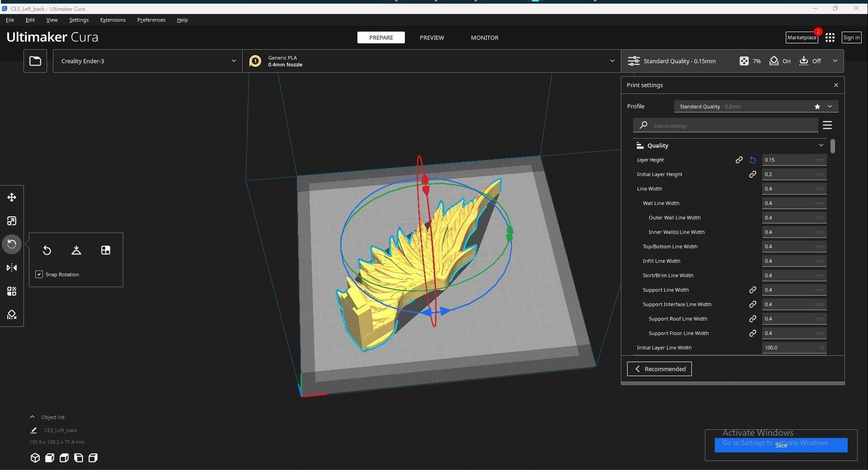Collapse the Quality settings section
Image resolution: width=868 pixels, height=470 pixels.
coord(730,145)
